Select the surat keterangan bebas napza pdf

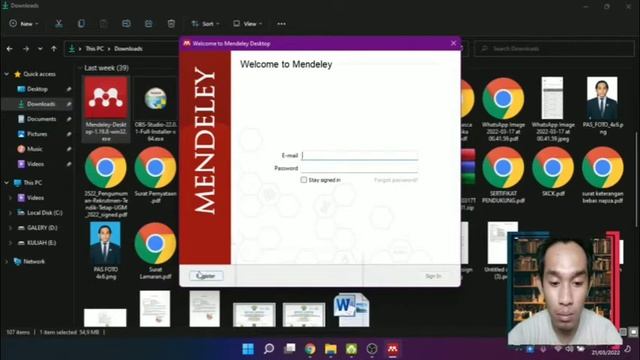pos(602,176)
